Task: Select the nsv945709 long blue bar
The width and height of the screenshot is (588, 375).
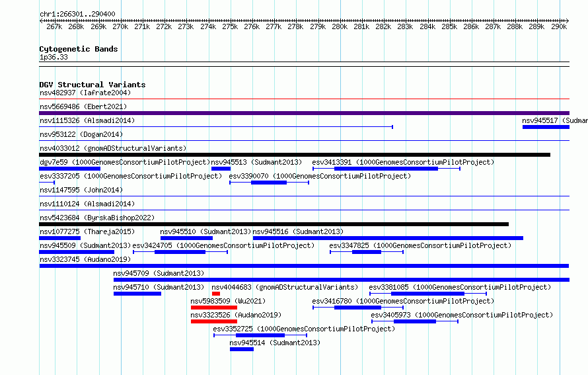Action: 342,280
